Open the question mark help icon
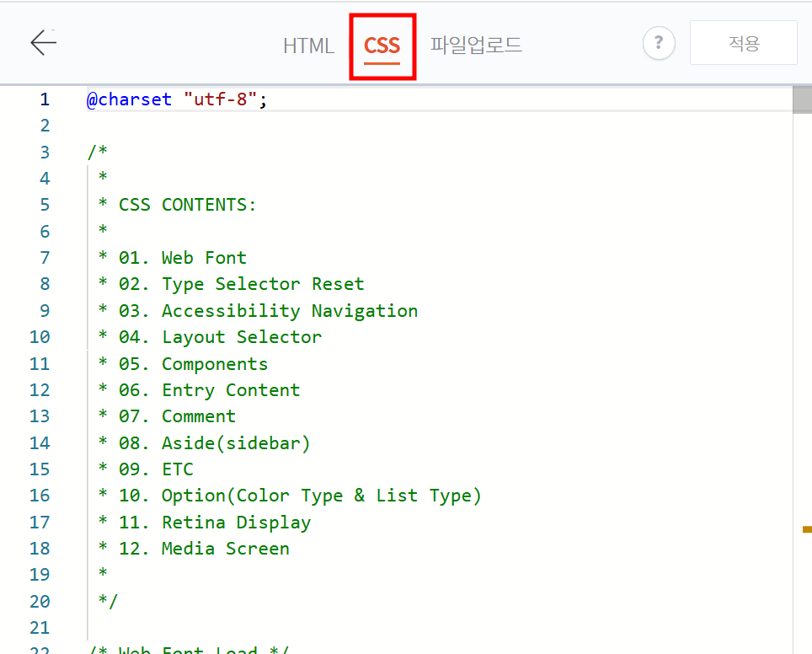This screenshot has width=812, height=654. pos(659,43)
